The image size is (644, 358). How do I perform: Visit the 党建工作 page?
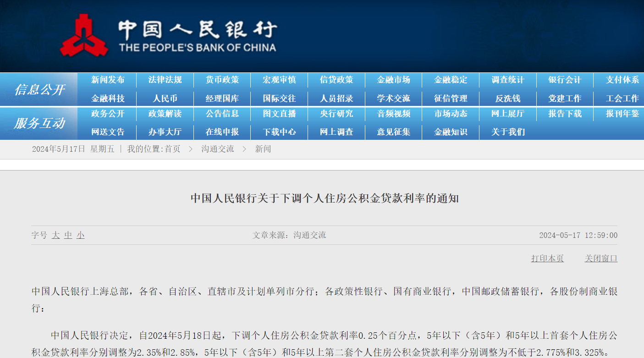(x=565, y=99)
